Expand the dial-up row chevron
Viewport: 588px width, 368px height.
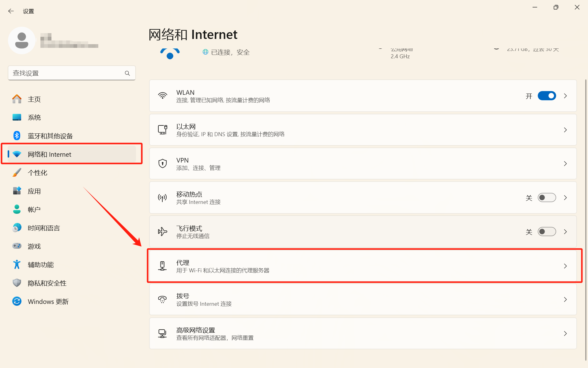click(x=565, y=299)
